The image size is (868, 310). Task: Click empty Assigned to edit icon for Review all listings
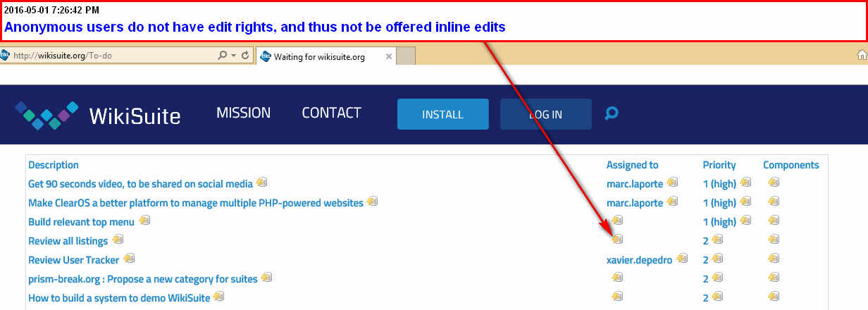617,240
